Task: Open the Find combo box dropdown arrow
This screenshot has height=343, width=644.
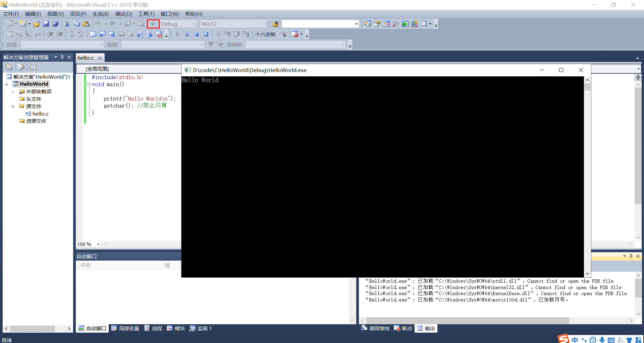Action: pyautogui.click(x=356, y=24)
